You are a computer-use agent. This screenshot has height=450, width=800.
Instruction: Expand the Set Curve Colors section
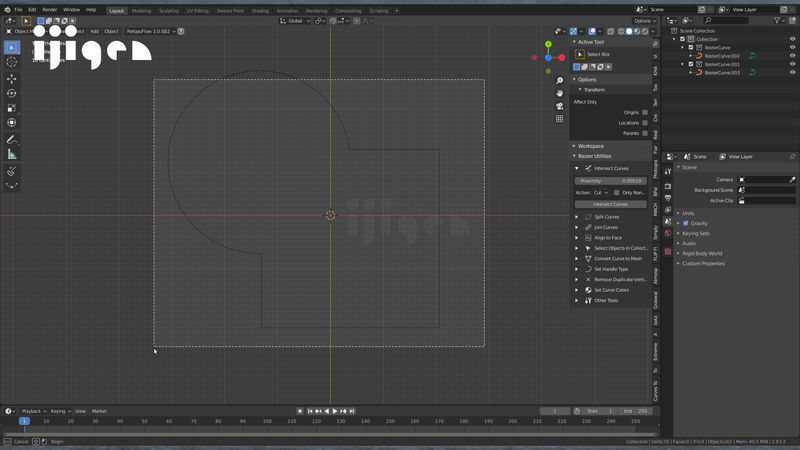click(x=577, y=290)
